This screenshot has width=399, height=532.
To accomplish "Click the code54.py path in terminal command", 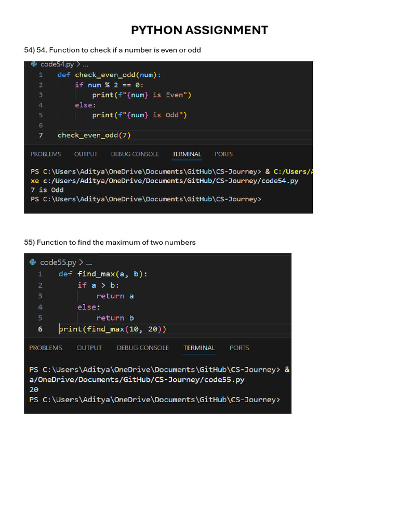I will (170, 181).
